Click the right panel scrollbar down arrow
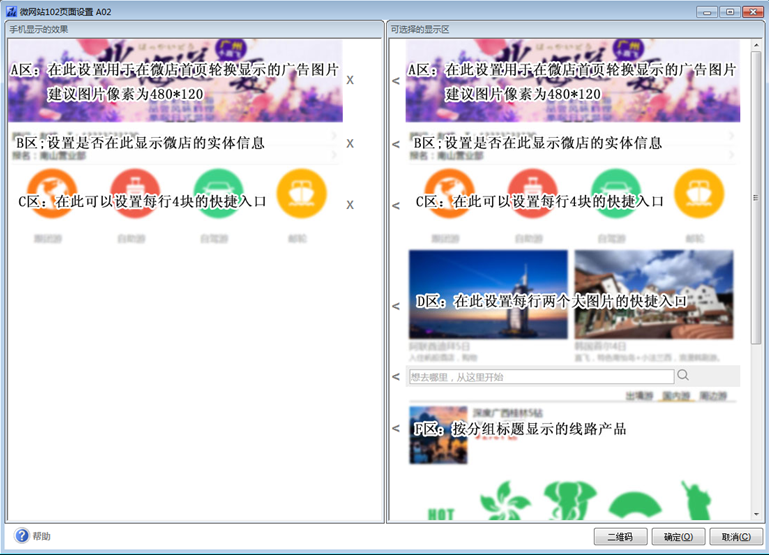The height and width of the screenshot is (556, 769). click(756, 514)
